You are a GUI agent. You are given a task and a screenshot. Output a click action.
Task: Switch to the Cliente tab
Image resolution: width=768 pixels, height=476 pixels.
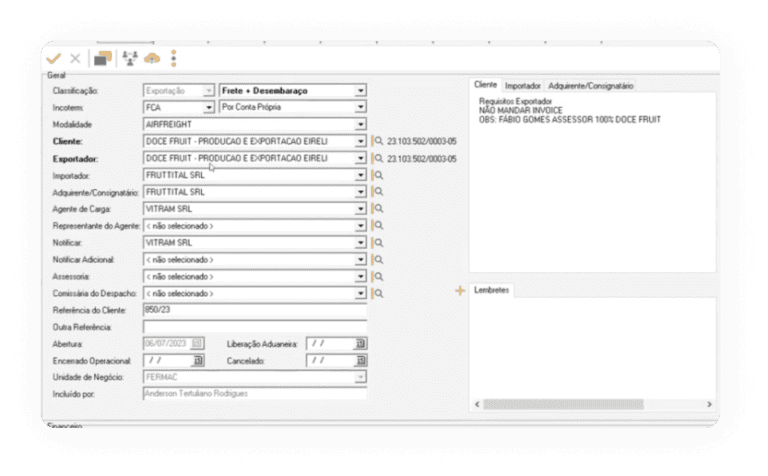(485, 85)
